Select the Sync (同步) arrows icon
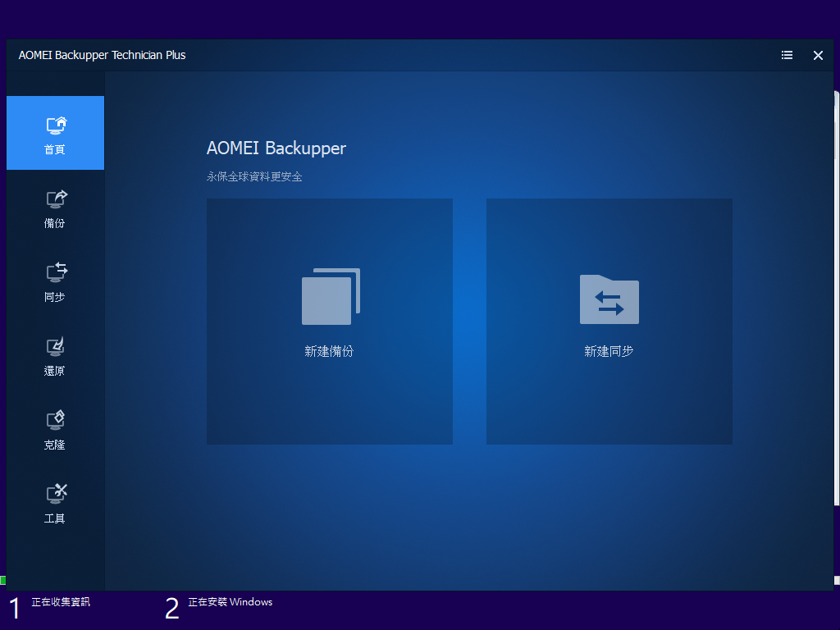This screenshot has width=840, height=630. [x=56, y=272]
